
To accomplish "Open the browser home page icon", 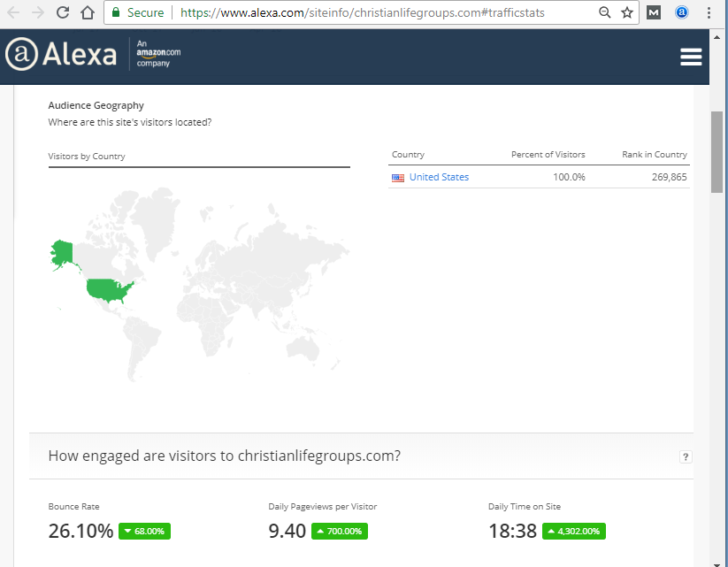I will pyautogui.click(x=88, y=12).
